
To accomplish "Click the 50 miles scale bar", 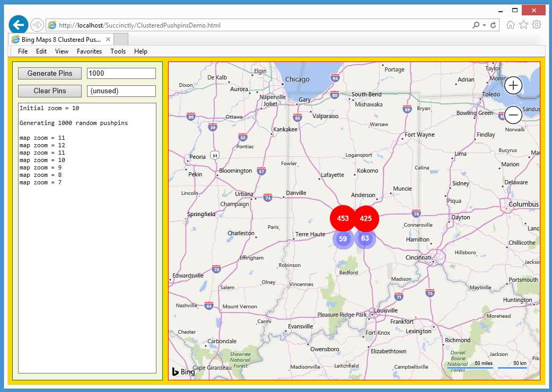I will 470,366.
